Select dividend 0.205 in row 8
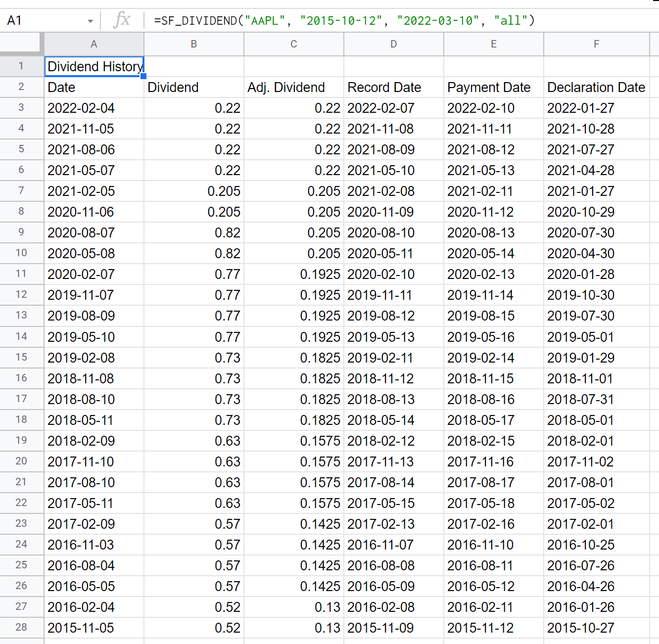The height and width of the screenshot is (644, 659). 194,212
